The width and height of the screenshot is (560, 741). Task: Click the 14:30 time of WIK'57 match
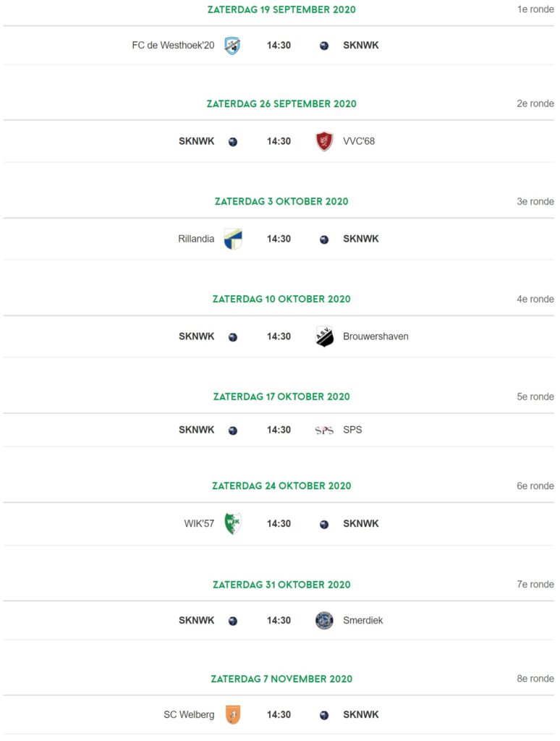coord(279,524)
